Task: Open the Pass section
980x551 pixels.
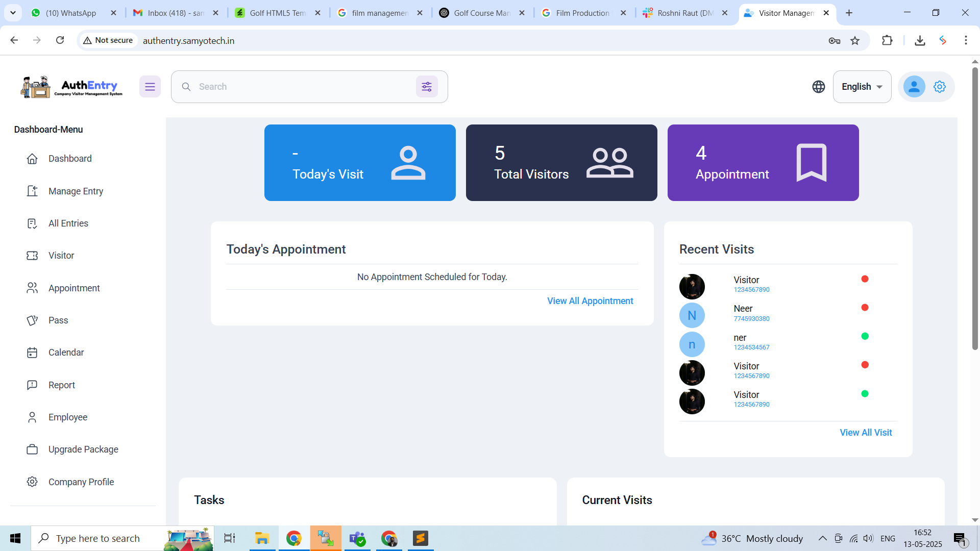Action: click(58, 320)
